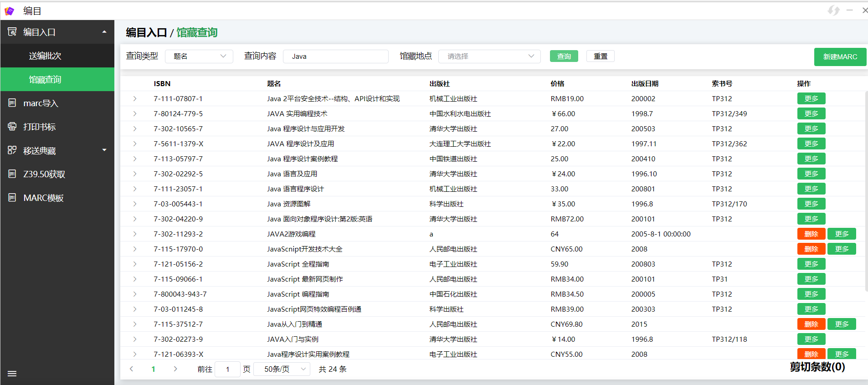
Task: Delete the Java从入门到精通 record
Action: pos(811,324)
